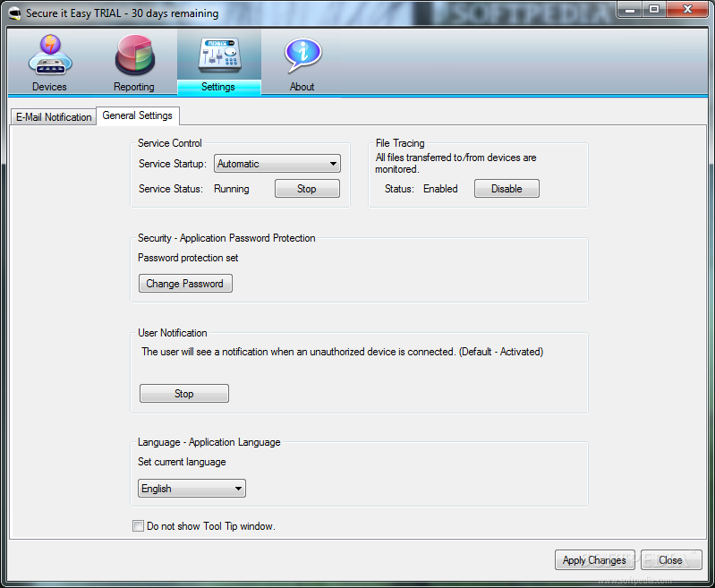Open the Reporting pie chart icon
Viewport: 715px width, 588px height.
pos(134,55)
